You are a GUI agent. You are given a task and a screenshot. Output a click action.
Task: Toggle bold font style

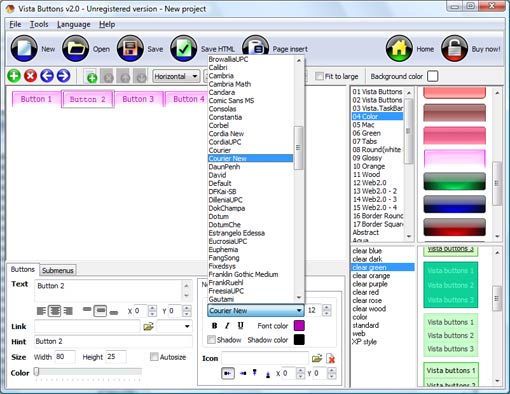[x=214, y=326]
